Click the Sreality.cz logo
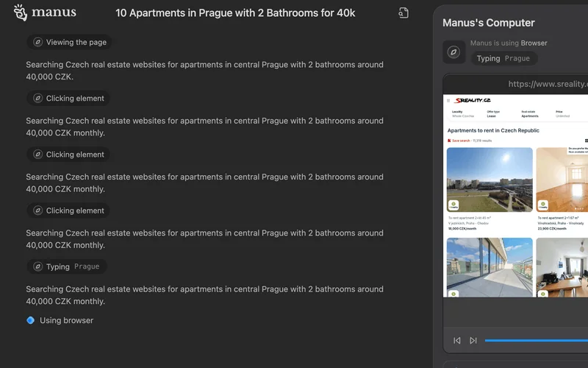The image size is (588, 368). 472,100
